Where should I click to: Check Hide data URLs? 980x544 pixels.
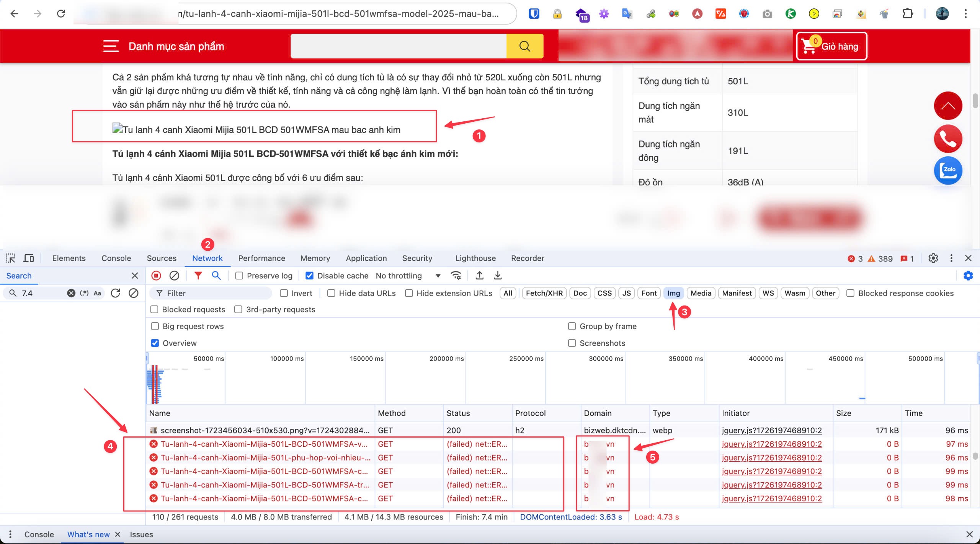pyautogui.click(x=332, y=293)
